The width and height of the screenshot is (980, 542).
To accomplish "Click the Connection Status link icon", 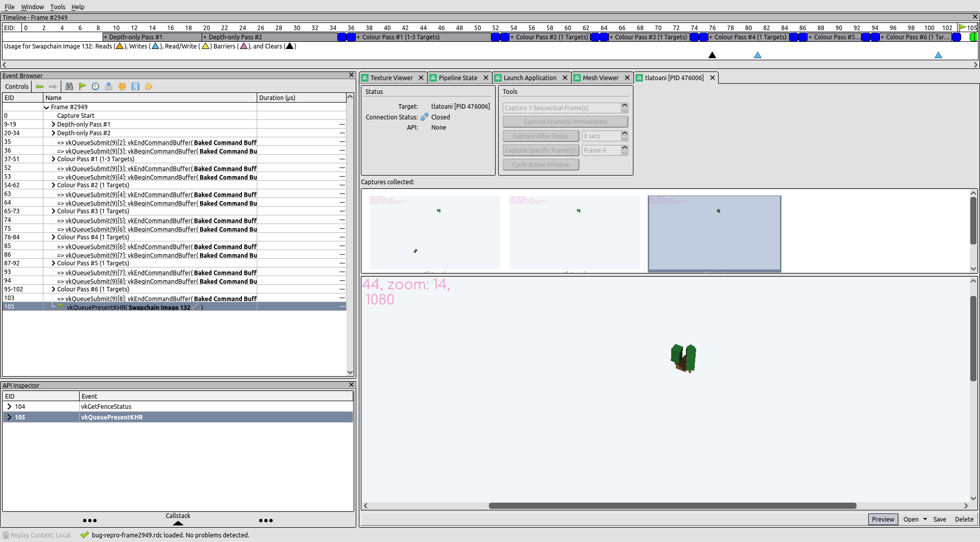I will click(424, 117).
